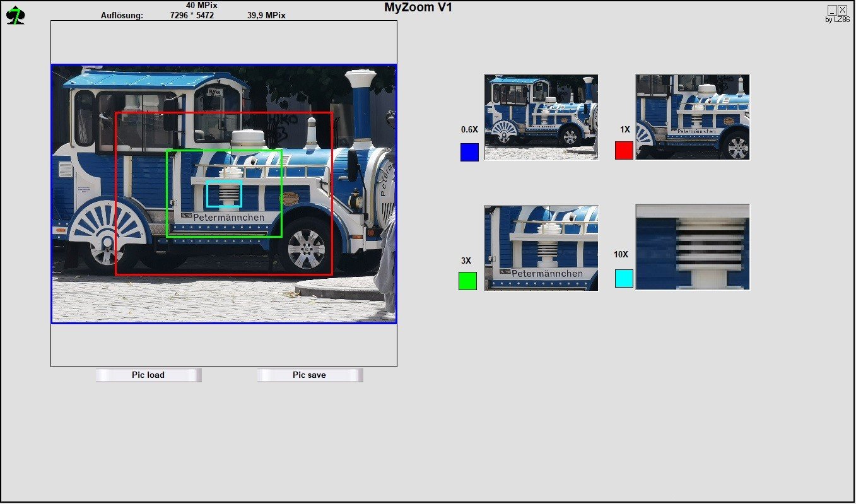Screen dimensions: 856x504
Task: Pick the cyan 10X color swatch
Action: (x=624, y=278)
